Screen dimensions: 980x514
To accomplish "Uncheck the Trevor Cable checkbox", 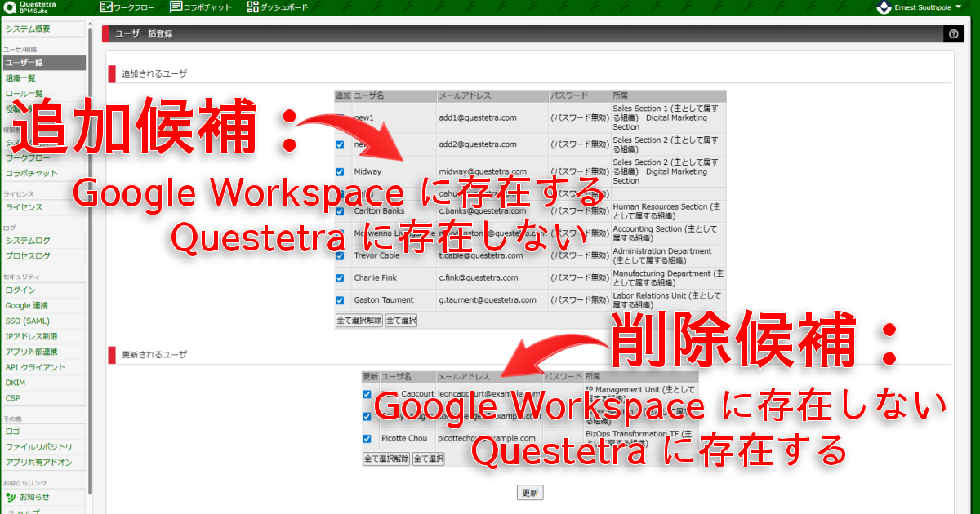I will 340,255.
